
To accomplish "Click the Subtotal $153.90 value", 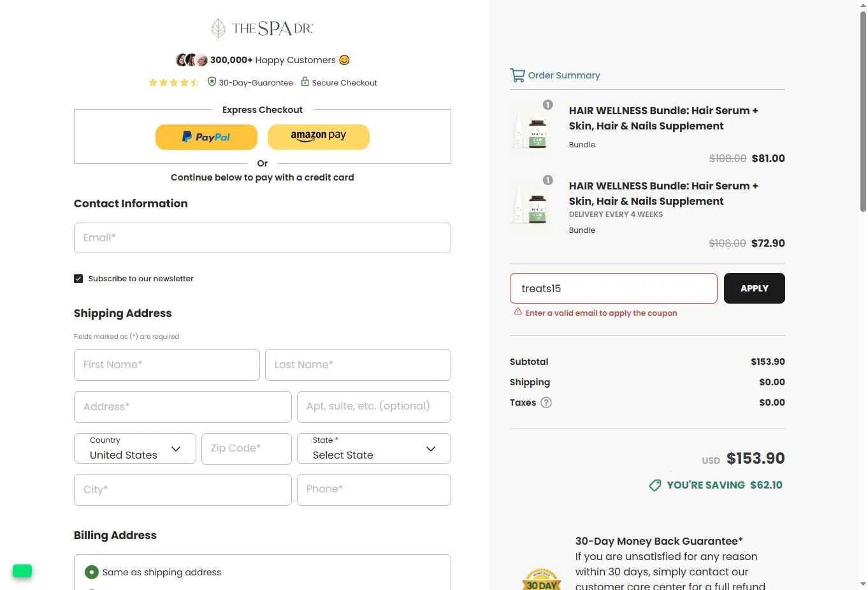I will pos(768,362).
